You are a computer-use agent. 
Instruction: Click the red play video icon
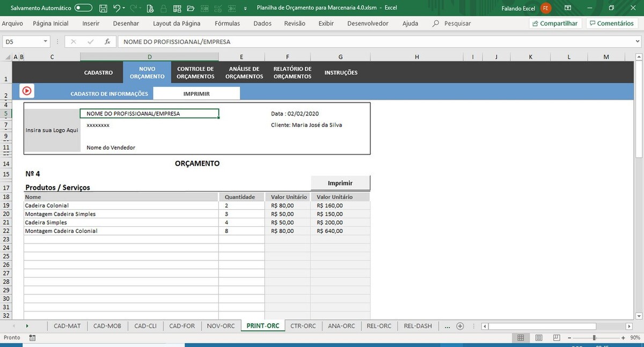point(27,91)
